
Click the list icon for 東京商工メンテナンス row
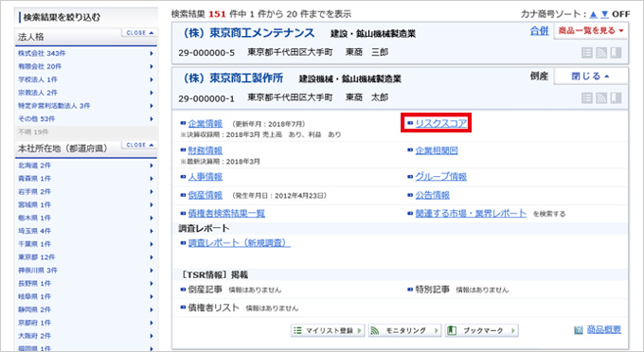pyautogui.click(x=587, y=53)
